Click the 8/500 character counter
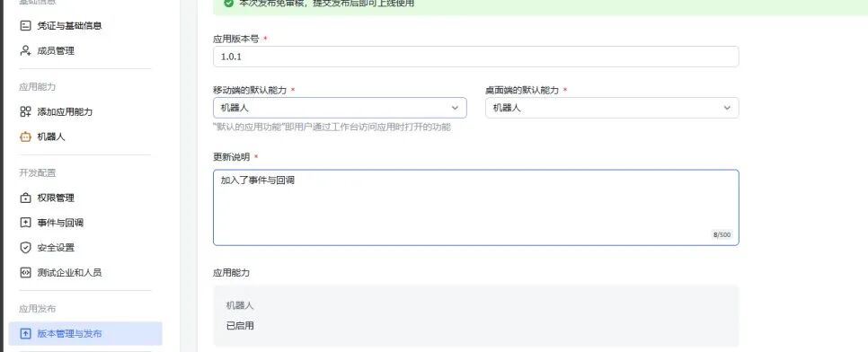This screenshot has width=868, height=352. (x=722, y=234)
